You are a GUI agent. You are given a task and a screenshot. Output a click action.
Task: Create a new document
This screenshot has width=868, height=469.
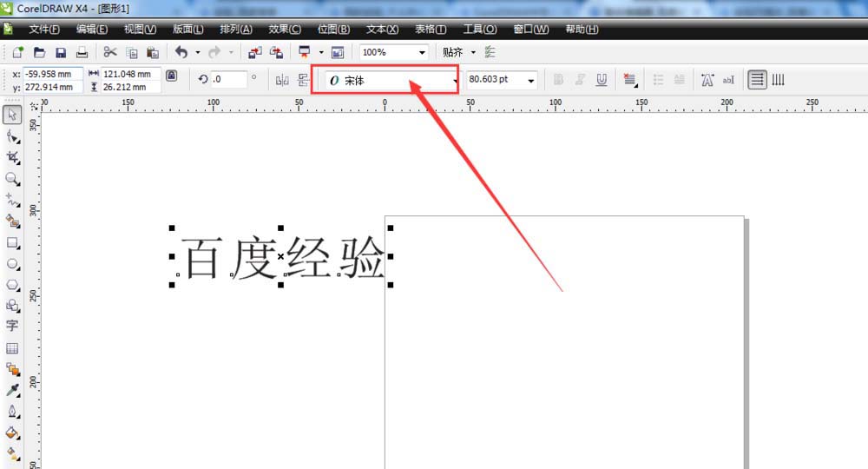17,53
